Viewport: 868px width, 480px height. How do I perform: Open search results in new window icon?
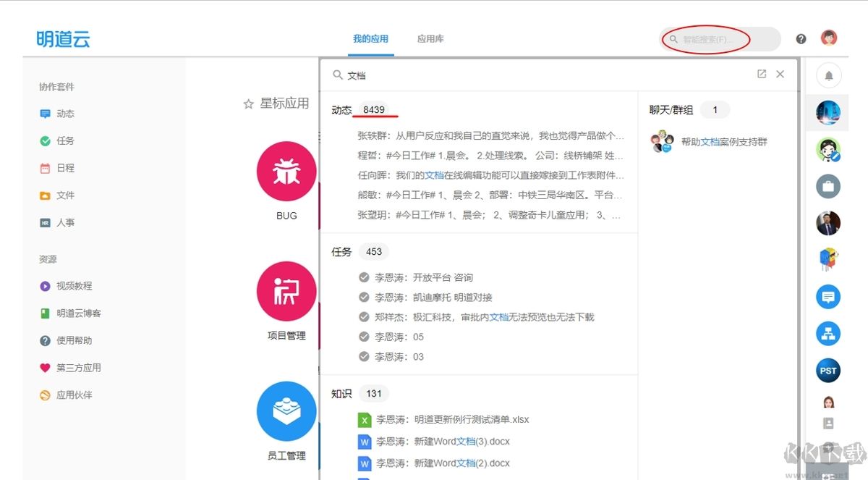[x=762, y=74]
